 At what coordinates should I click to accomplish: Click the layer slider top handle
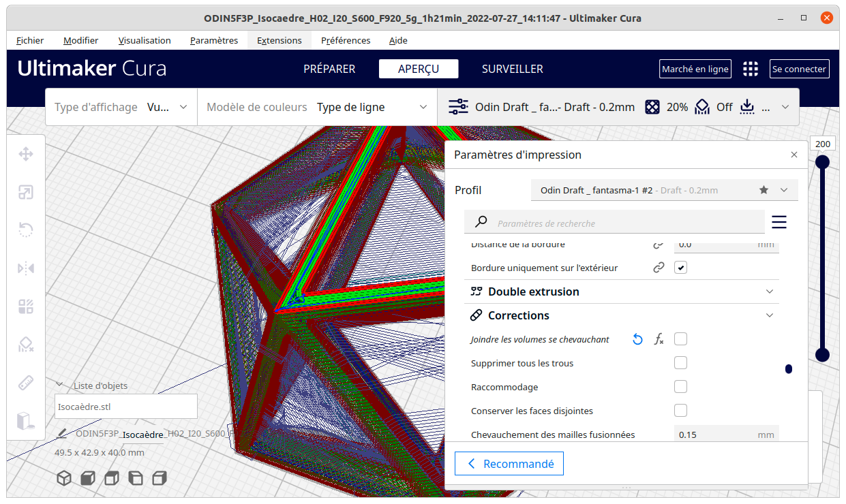coord(823,161)
